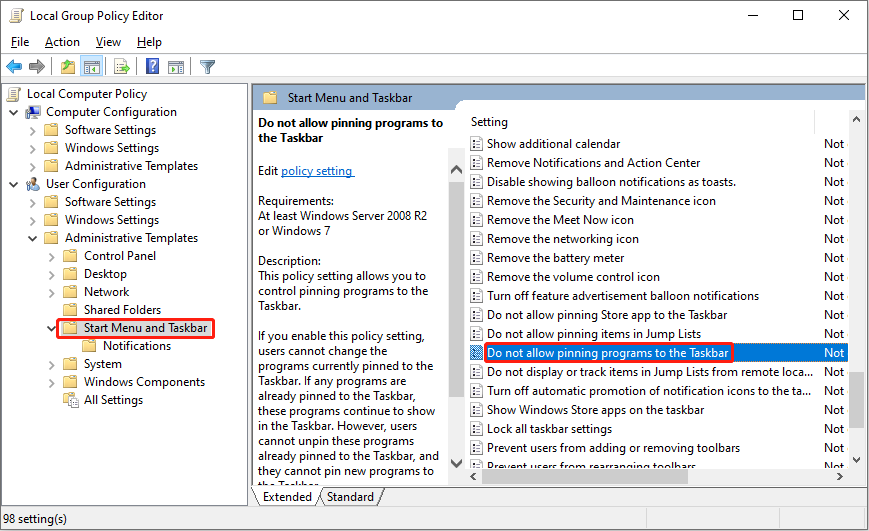
Task: Click down arrow of description pane scrollbar
Action: coord(456,463)
